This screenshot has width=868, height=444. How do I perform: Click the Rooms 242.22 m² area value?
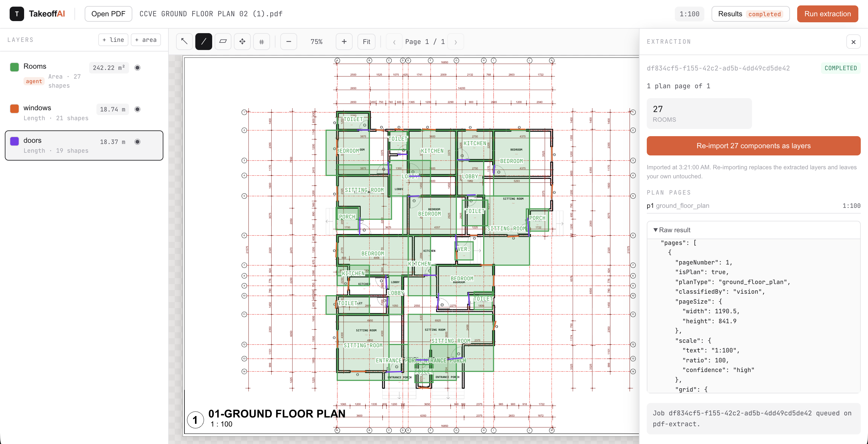click(109, 68)
